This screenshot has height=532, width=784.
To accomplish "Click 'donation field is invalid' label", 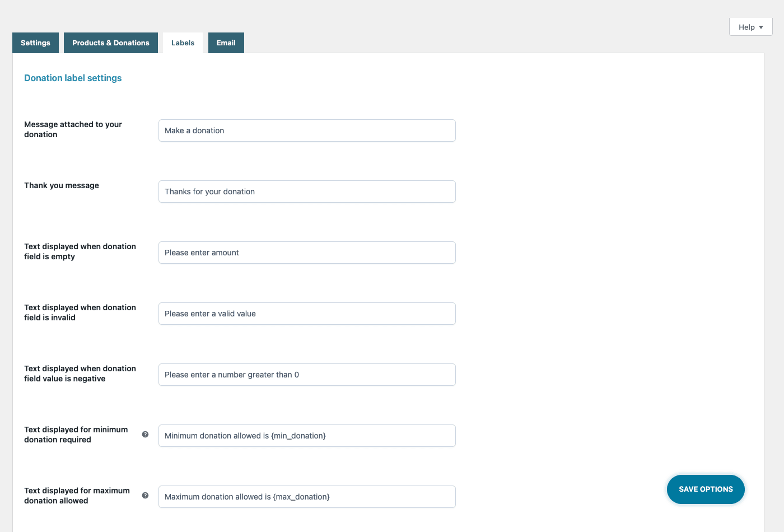I will pyautogui.click(x=80, y=312).
